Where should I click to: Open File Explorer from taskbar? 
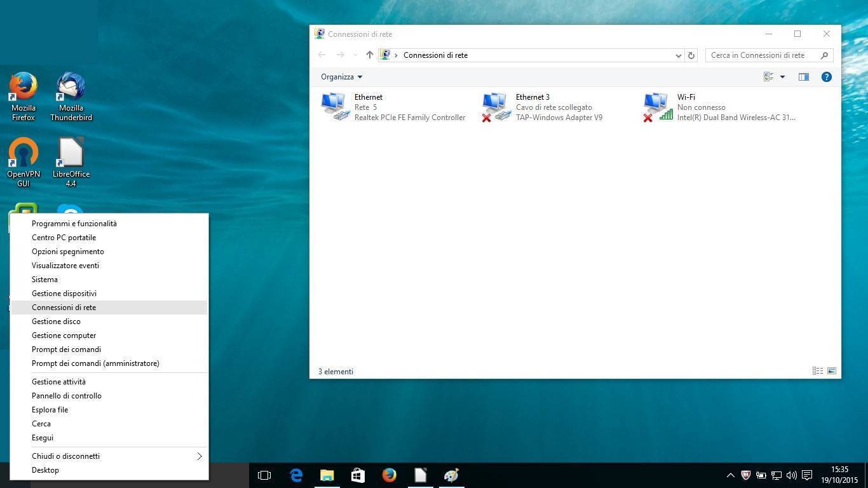click(327, 475)
